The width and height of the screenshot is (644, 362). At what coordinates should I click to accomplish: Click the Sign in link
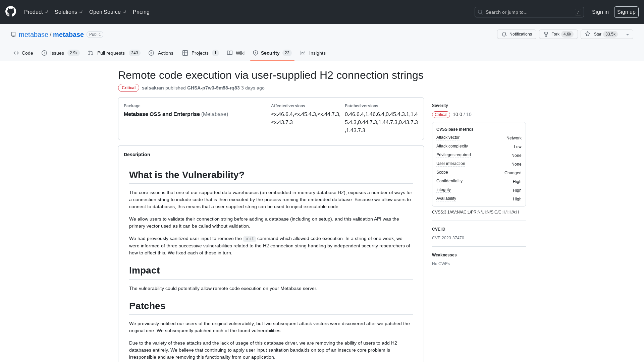(x=600, y=12)
